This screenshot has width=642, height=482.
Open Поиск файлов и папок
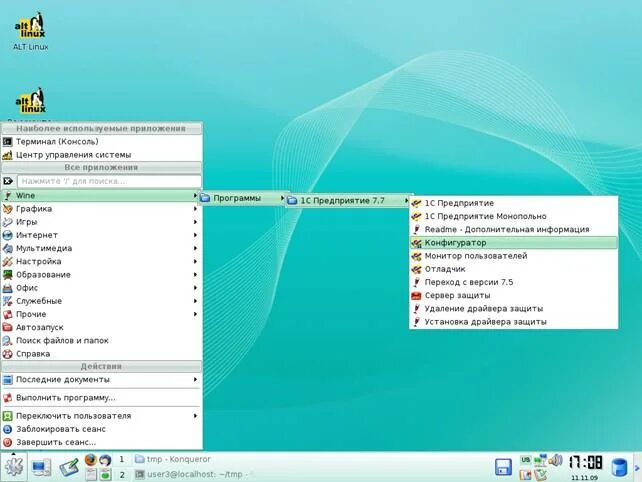pyautogui.click(x=102, y=340)
